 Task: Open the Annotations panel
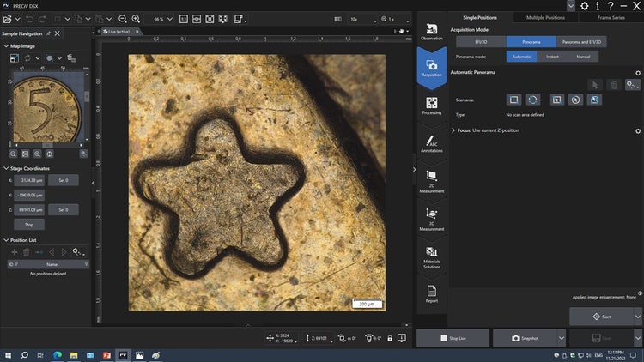pos(431,143)
